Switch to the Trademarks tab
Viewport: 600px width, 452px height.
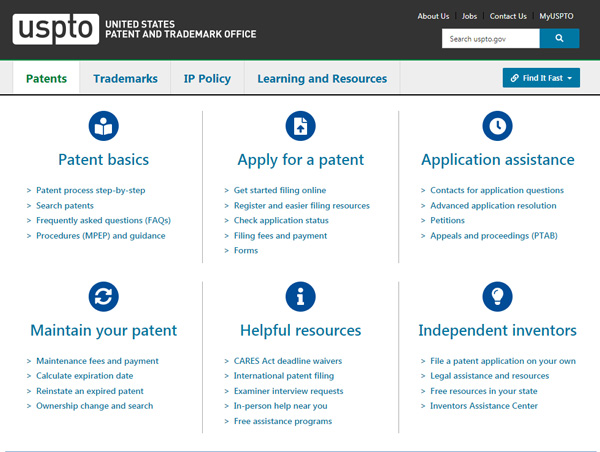click(x=125, y=78)
